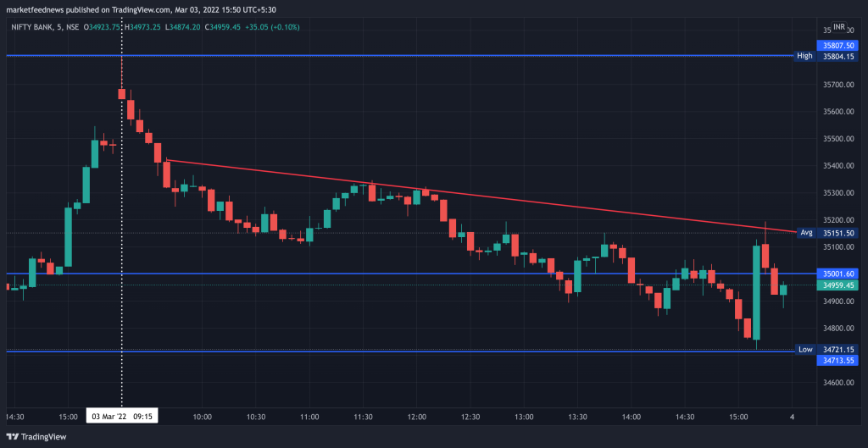Image resolution: width=868 pixels, height=448 pixels.
Task: Click the Low price label tag
Action: pyautogui.click(x=804, y=350)
